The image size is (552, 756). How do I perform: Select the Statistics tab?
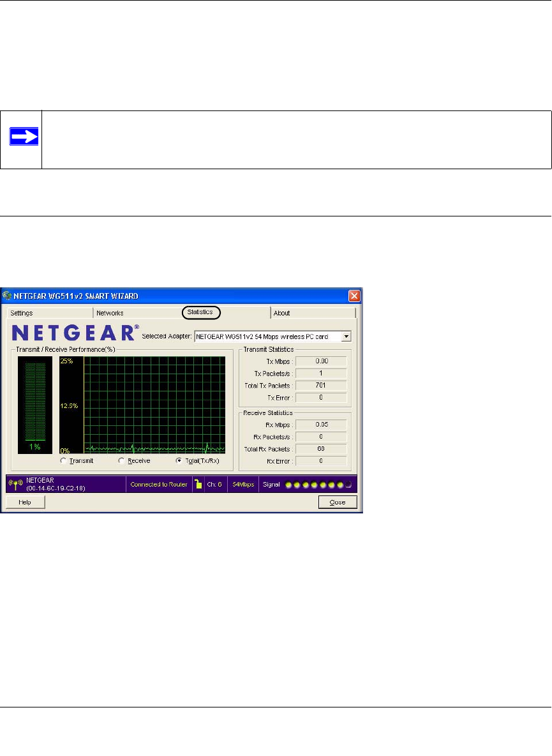(x=200, y=312)
